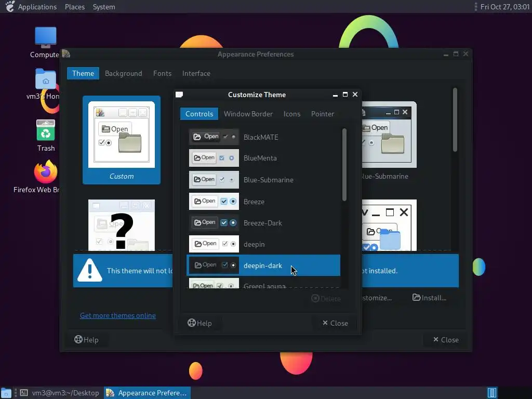
Task: Click the BlueMenta preview thumbnail
Action: (x=214, y=158)
